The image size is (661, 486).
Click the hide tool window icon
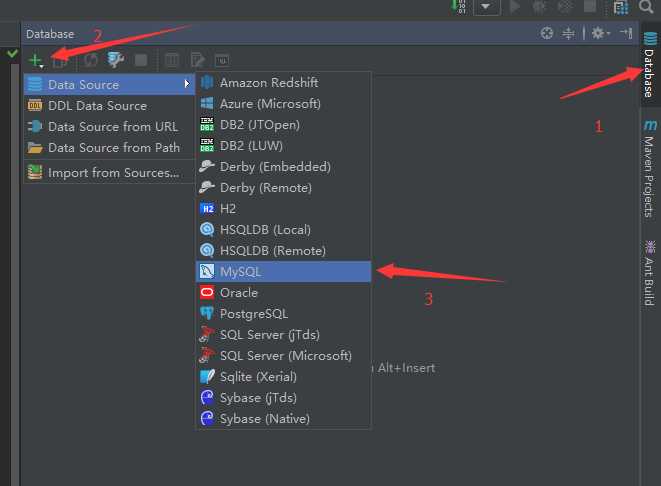(626, 33)
